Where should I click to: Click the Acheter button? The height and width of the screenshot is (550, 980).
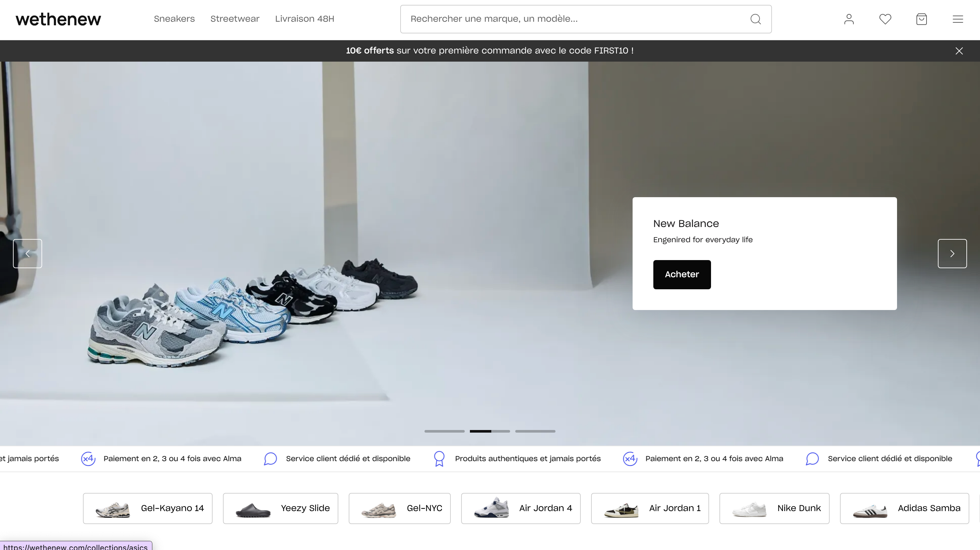(682, 274)
